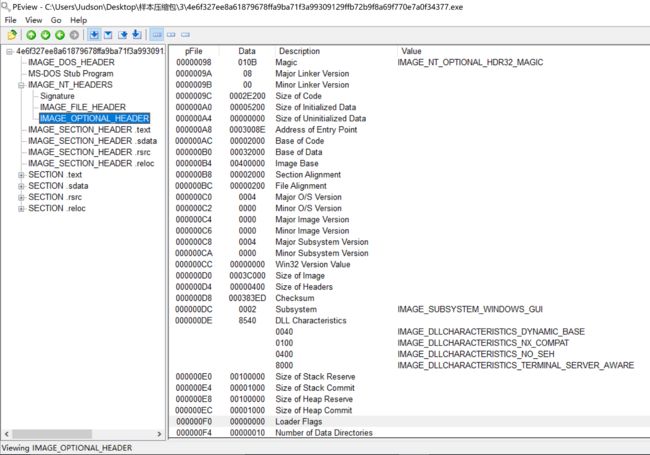Click the green back arrow icon

tap(60, 35)
